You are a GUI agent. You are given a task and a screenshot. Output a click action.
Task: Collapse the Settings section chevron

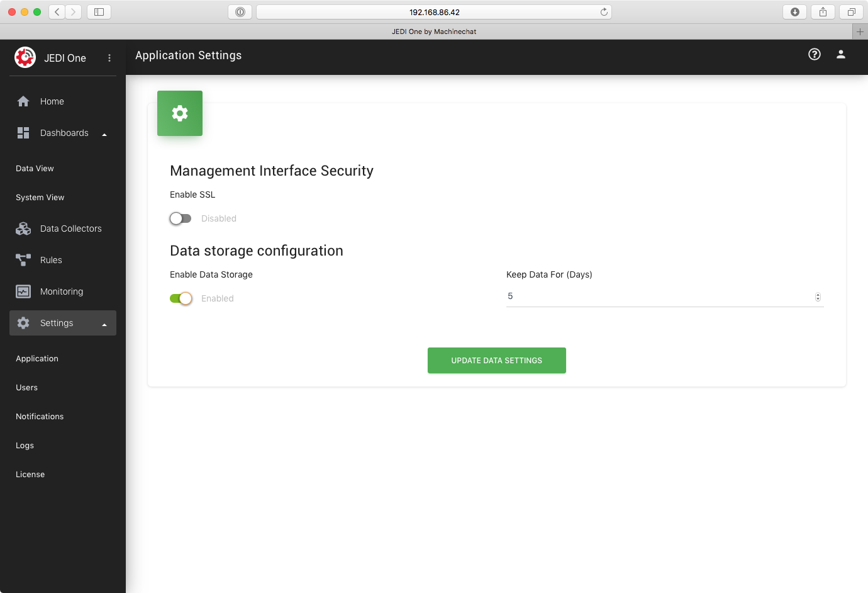pyautogui.click(x=104, y=323)
